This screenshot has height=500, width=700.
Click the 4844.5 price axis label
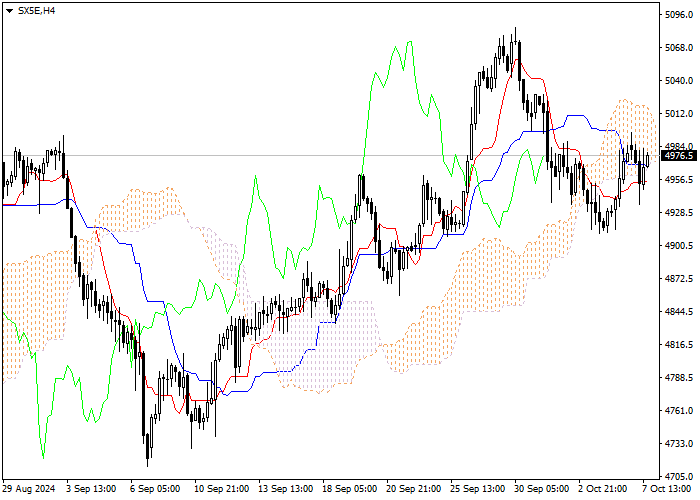(679, 312)
